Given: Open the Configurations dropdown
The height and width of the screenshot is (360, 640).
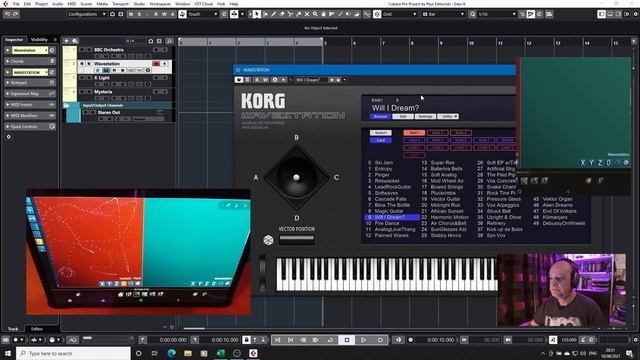Looking at the screenshot, I should pyautogui.click(x=86, y=14).
